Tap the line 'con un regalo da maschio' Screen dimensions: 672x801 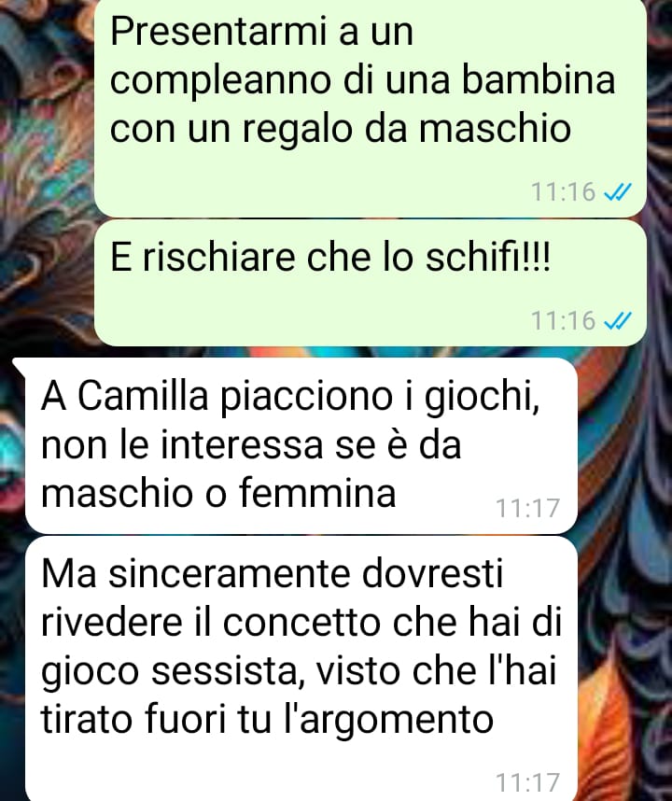click(340, 129)
